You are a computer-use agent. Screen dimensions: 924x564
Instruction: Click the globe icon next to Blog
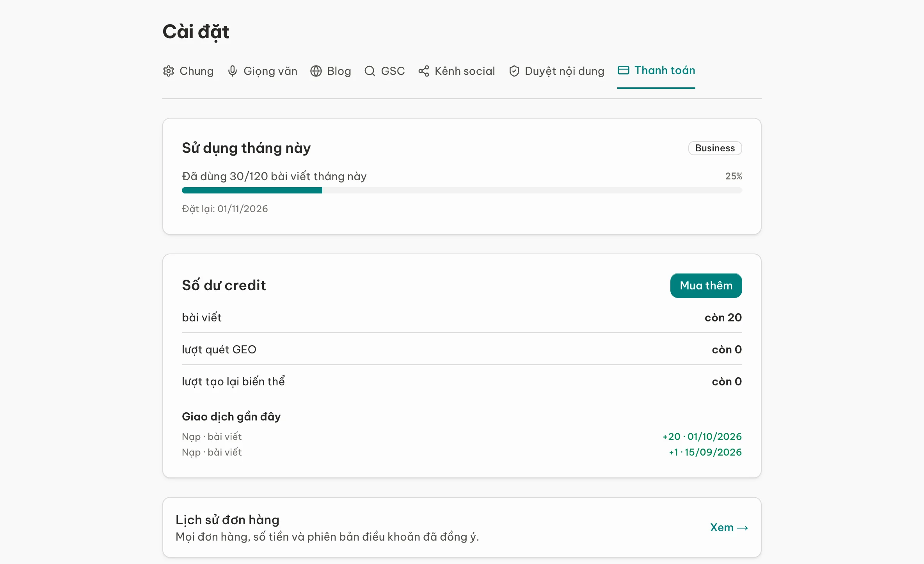pyautogui.click(x=316, y=71)
